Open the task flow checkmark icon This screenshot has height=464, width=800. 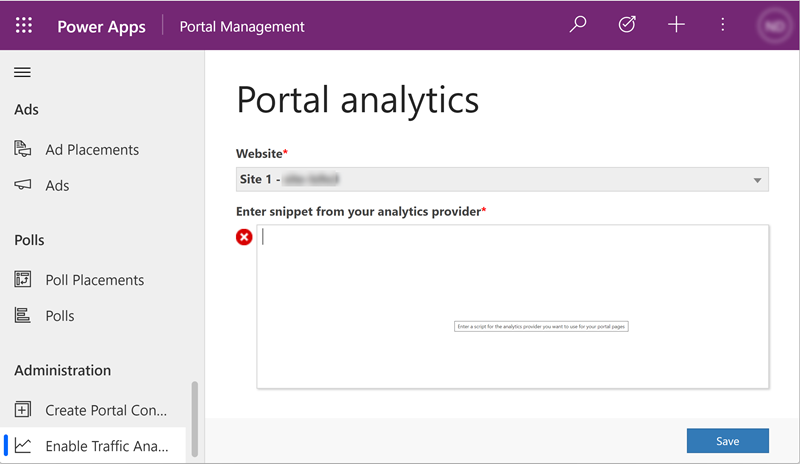[x=627, y=25]
